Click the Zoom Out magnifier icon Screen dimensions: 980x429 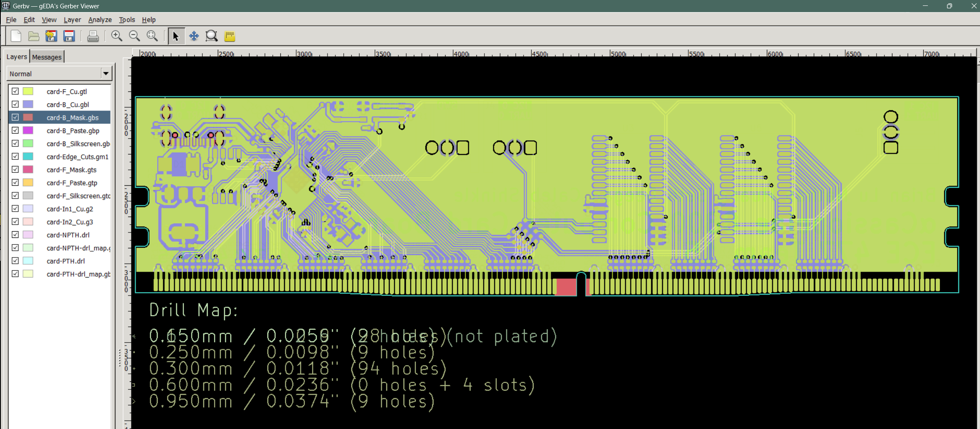point(134,36)
